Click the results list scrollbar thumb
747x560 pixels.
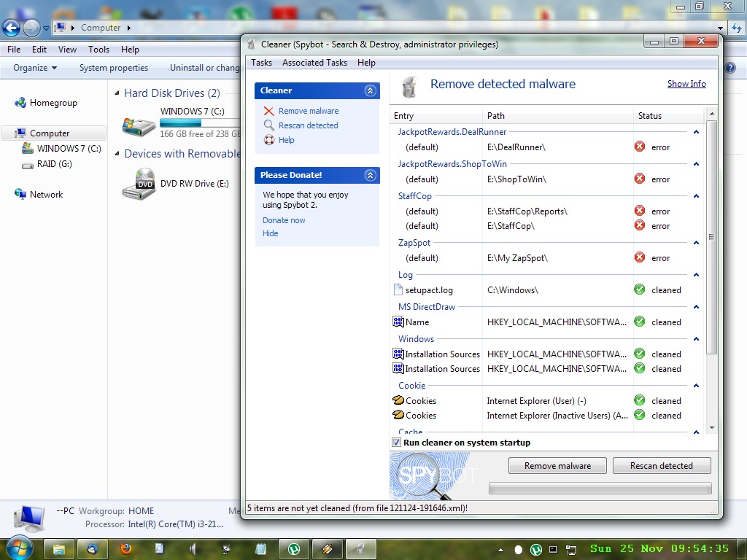(x=711, y=237)
